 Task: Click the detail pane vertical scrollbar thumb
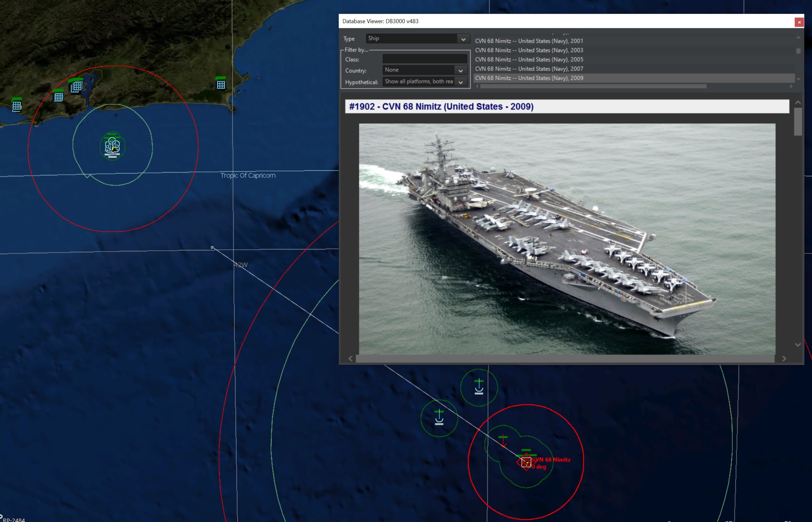[x=797, y=122]
